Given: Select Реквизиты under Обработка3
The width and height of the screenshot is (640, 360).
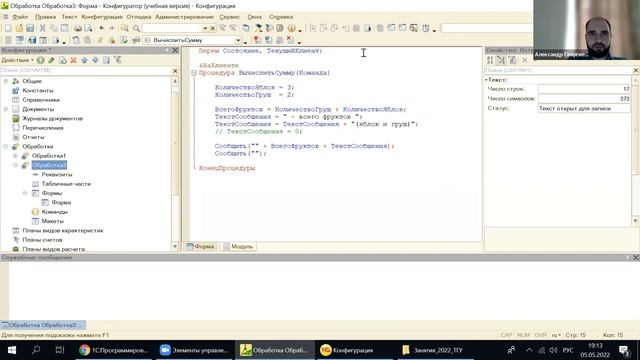Looking at the screenshot, I should [x=57, y=174].
